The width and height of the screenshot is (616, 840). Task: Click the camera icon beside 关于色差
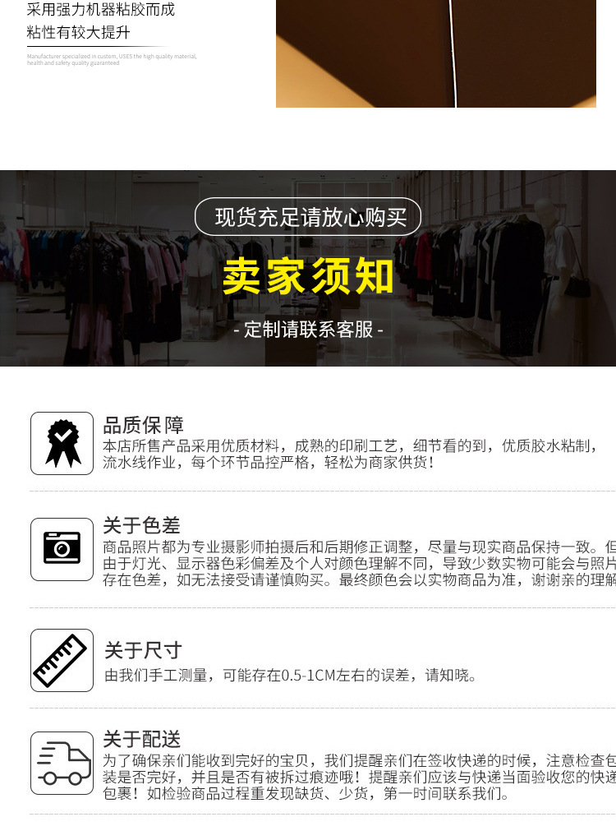tap(62, 549)
